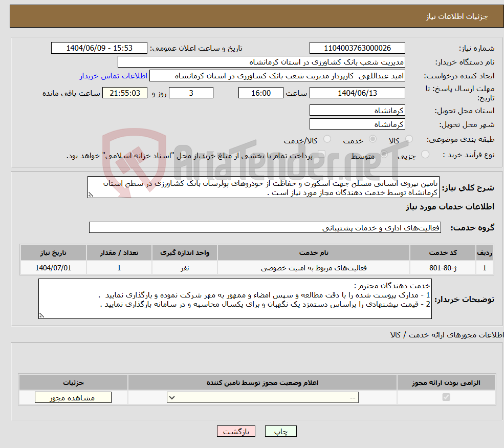Select the خدمت subject classification radio button
The width and height of the screenshot is (504, 448).
point(374,139)
